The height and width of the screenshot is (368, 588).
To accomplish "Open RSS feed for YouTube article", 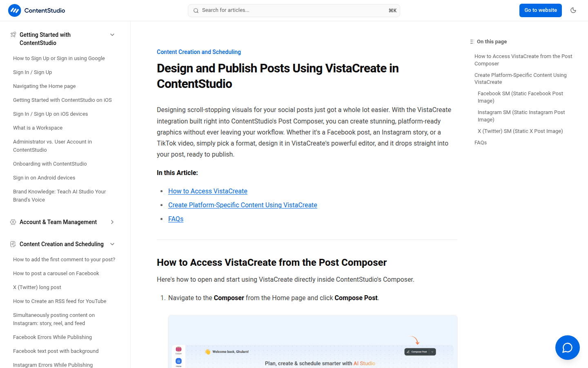I will click(x=60, y=301).
